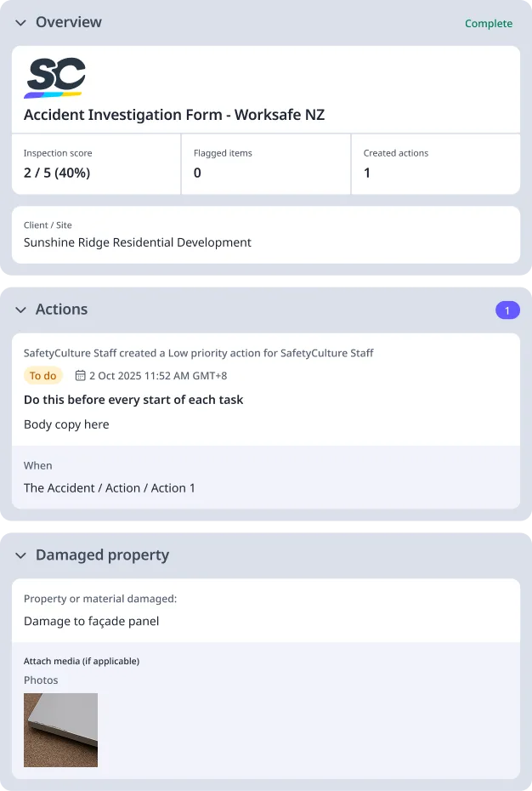Collapse the Damaged property section chevron

20,556
